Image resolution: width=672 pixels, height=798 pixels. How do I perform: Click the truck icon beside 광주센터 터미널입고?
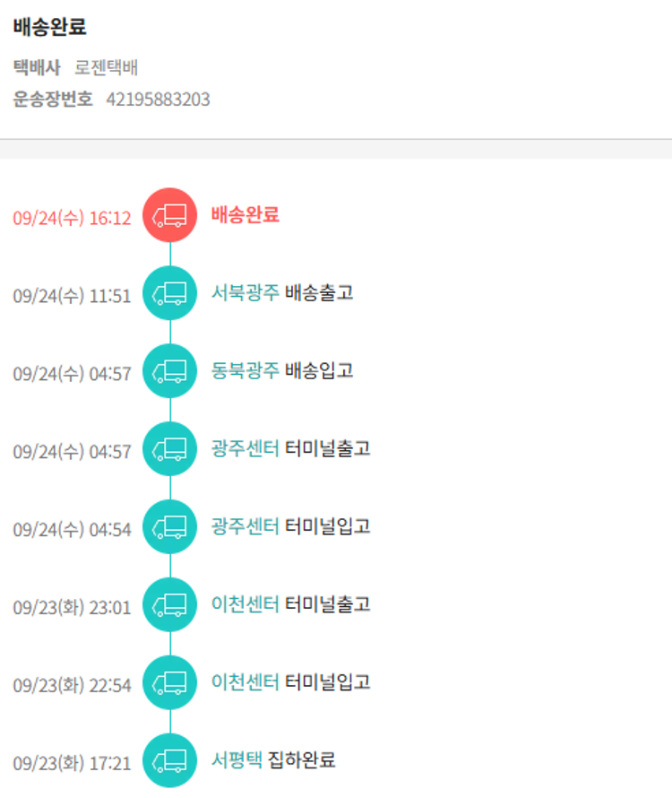click(169, 527)
